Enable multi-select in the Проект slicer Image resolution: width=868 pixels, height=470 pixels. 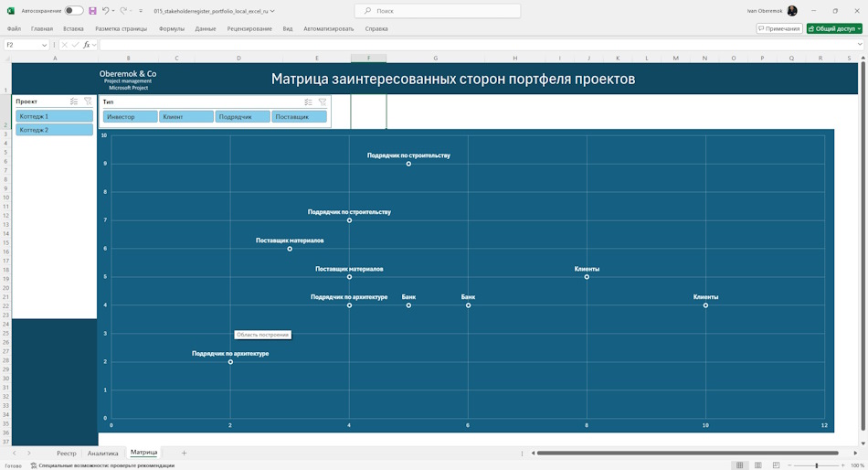tap(74, 101)
